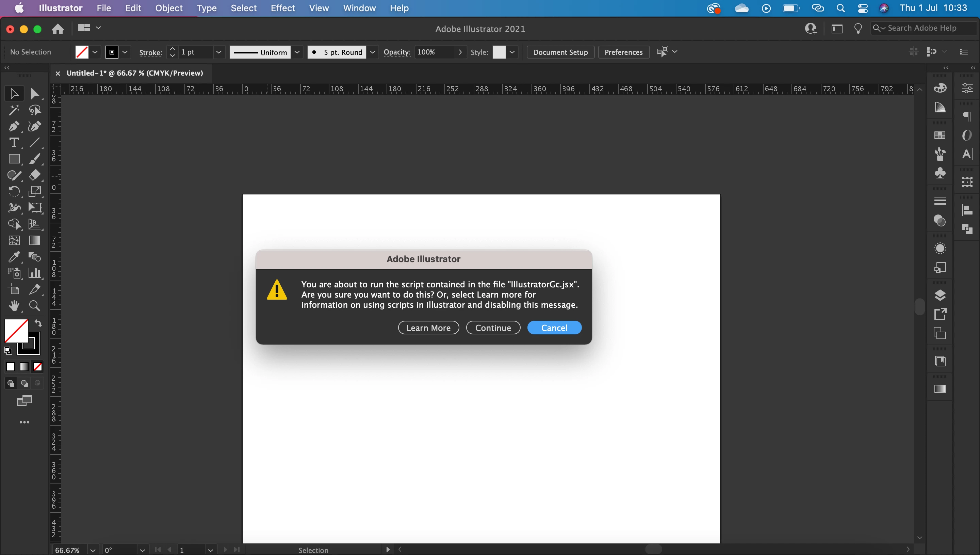Open the brush definition dropdown

point(373,52)
